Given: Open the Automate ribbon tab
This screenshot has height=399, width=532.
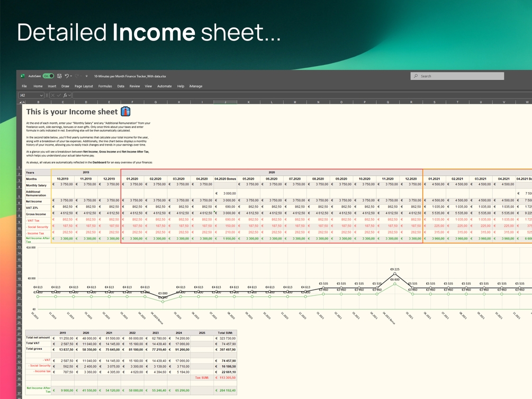Looking at the screenshot, I should 165,86.
